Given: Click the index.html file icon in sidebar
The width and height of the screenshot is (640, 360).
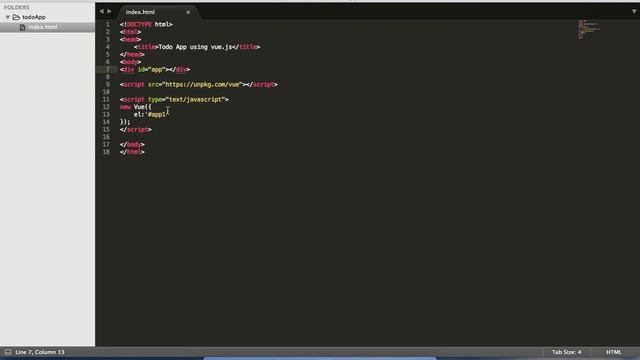Looking at the screenshot, I should click(x=22, y=27).
